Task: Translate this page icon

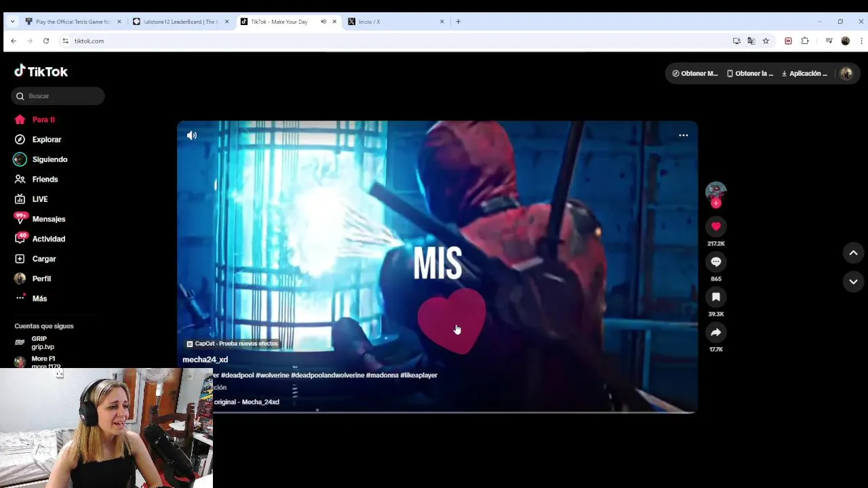Action: coord(751,41)
